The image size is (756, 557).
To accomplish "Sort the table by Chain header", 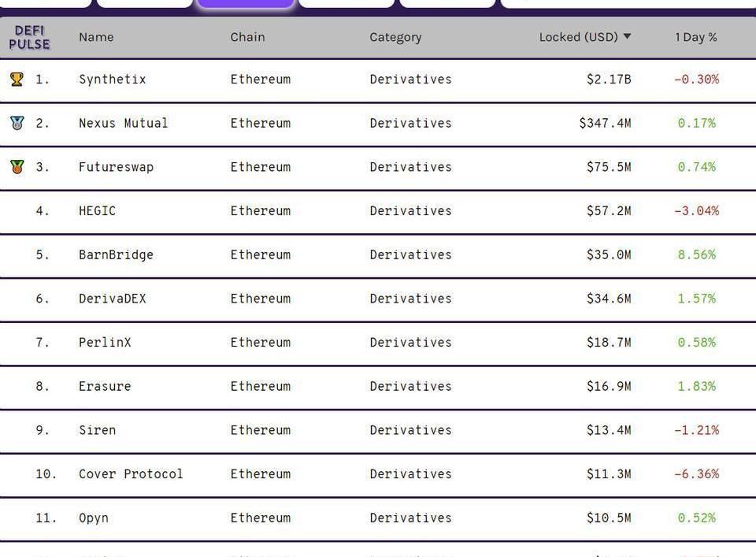I will click(x=247, y=37).
